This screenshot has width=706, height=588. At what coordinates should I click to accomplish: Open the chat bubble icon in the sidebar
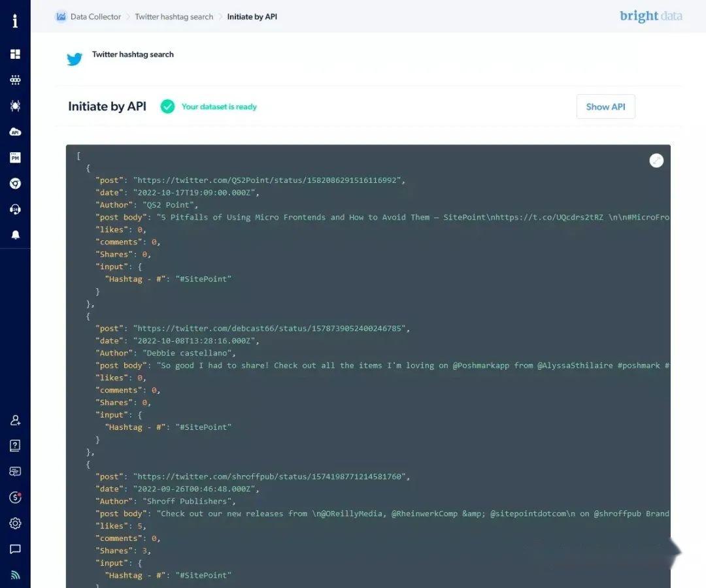[15, 549]
